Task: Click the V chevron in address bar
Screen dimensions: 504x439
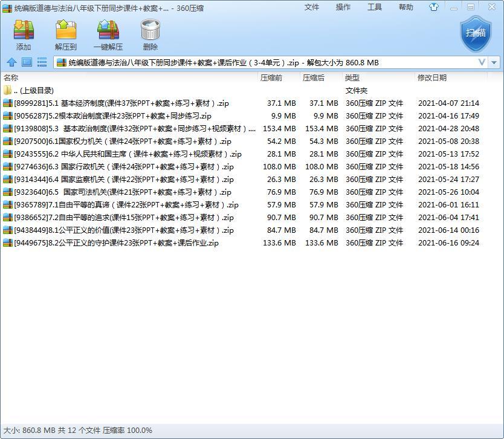Action: pyautogui.click(x=482, y=62)
